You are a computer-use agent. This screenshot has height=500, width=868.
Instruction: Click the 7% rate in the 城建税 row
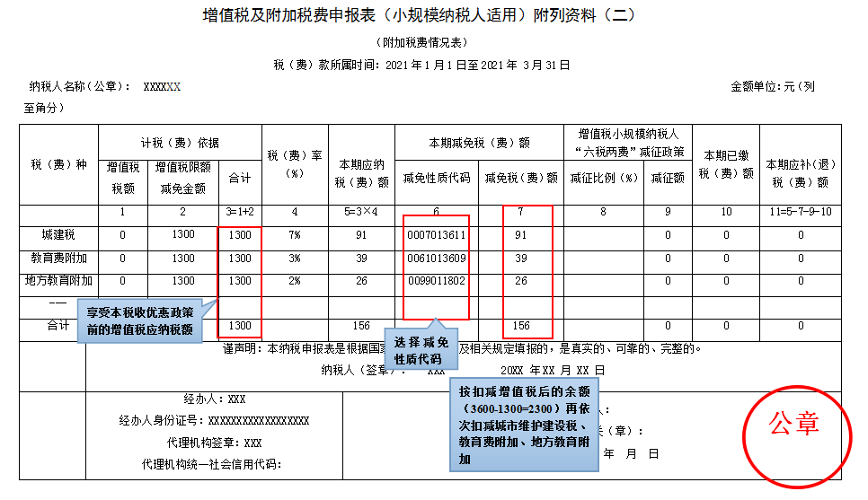click(x=295, y=235)
